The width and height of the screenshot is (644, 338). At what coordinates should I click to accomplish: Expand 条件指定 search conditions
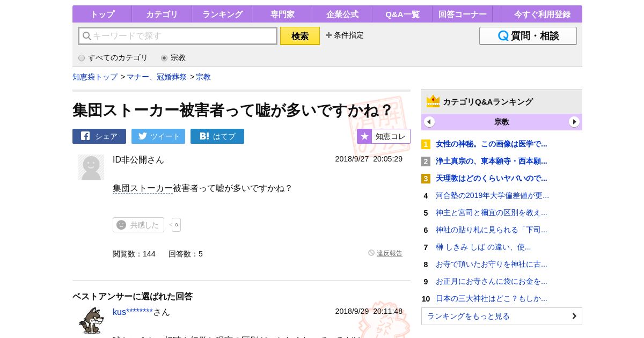click(345, 35)
